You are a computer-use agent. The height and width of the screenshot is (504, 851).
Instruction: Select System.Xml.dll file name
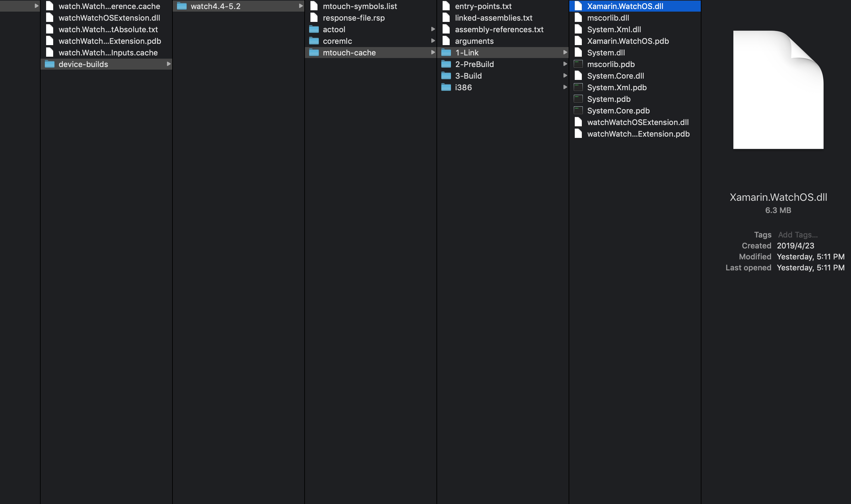click(614, 30)
